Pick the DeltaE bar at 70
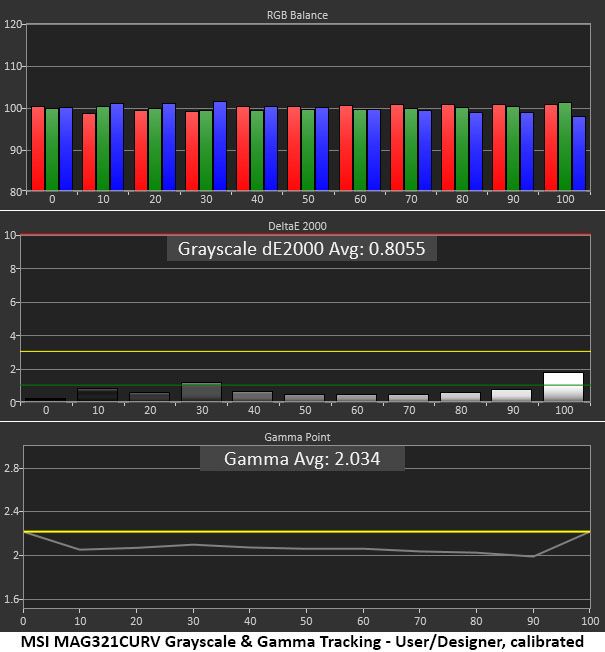 (409, 398)
